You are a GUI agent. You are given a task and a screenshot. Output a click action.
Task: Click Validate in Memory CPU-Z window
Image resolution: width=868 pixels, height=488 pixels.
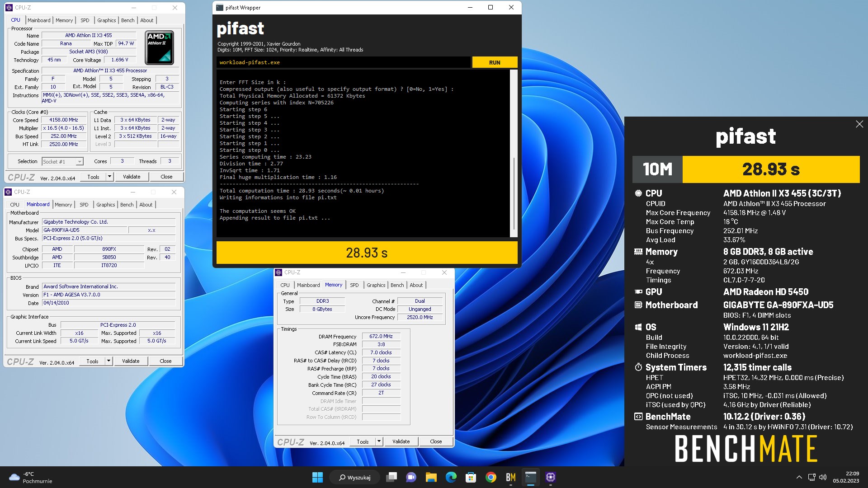click(401, 441)
